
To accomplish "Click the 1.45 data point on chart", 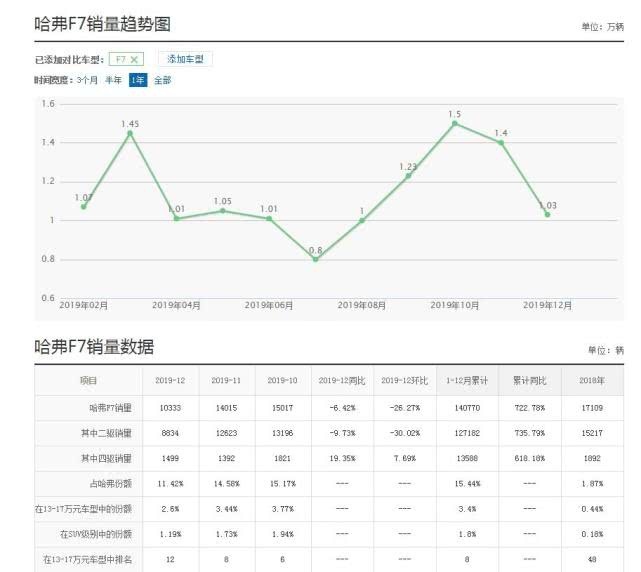I will tap(130, 133).
